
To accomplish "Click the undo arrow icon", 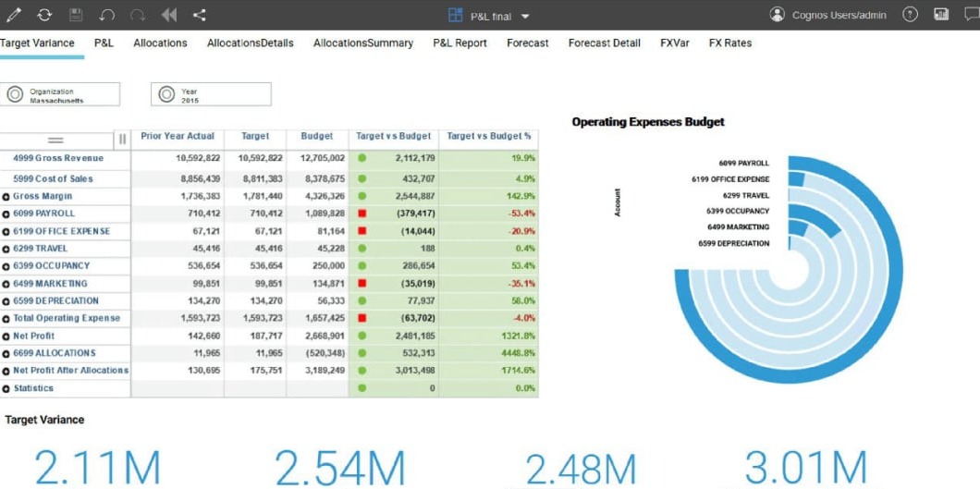I will coord(107,15).
